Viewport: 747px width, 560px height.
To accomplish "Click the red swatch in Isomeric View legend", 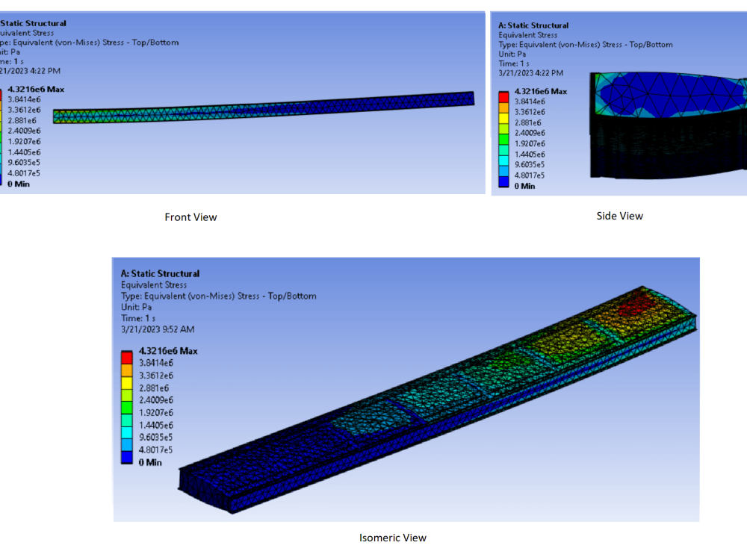I will [127, 358].
